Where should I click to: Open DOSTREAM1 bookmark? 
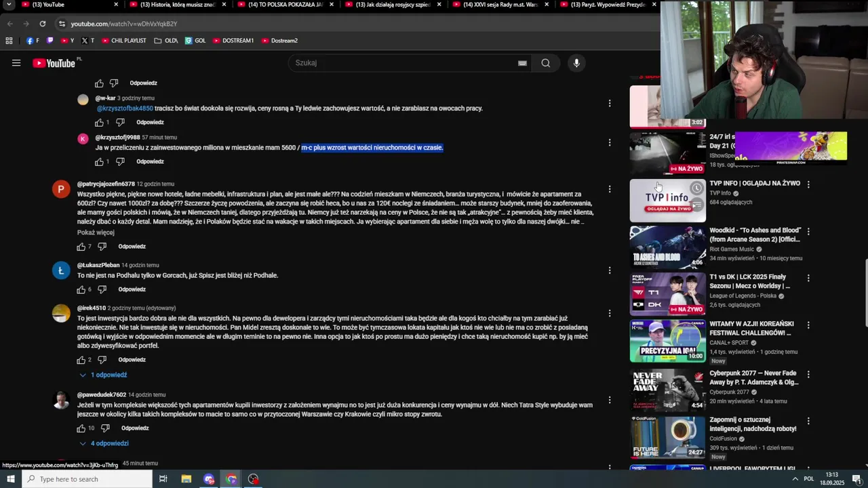pos(233,41)
